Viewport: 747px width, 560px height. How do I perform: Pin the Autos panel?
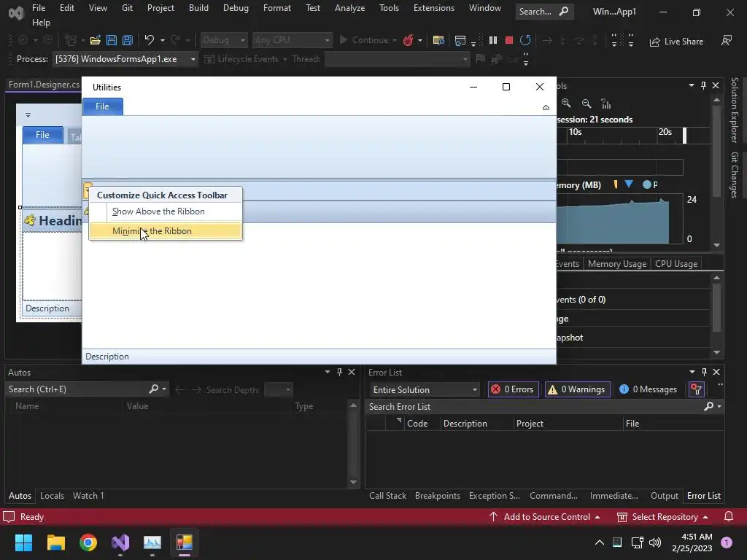(339, 372)
